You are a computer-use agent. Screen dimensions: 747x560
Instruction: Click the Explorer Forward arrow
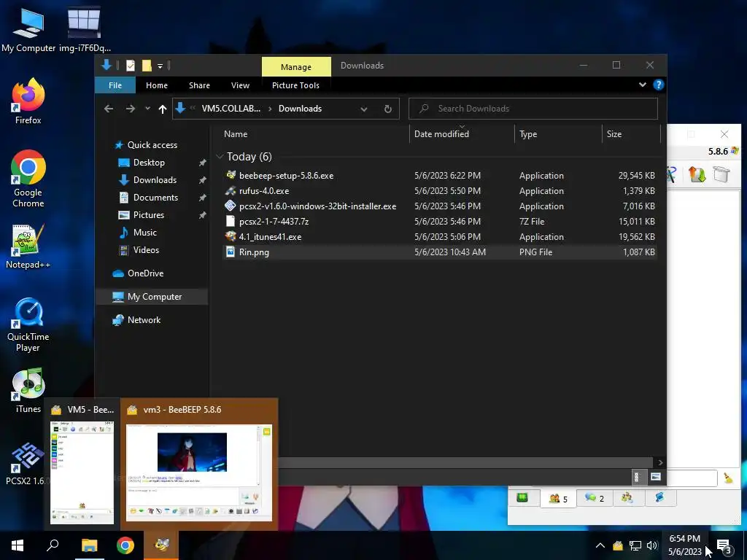tap(130, 109)
